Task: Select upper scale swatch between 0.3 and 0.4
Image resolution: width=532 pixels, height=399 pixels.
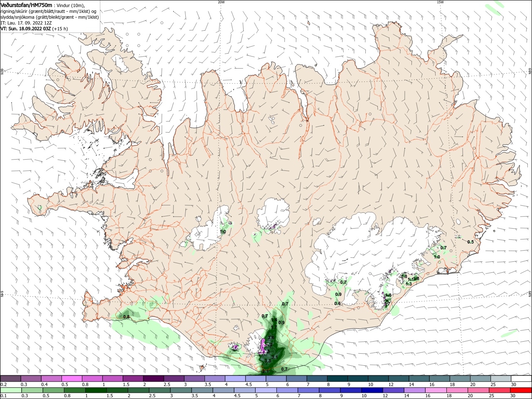Action: point(30,379)
